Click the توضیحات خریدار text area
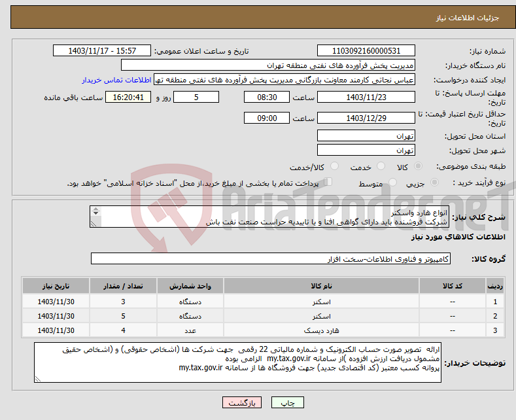 point(237,362)
